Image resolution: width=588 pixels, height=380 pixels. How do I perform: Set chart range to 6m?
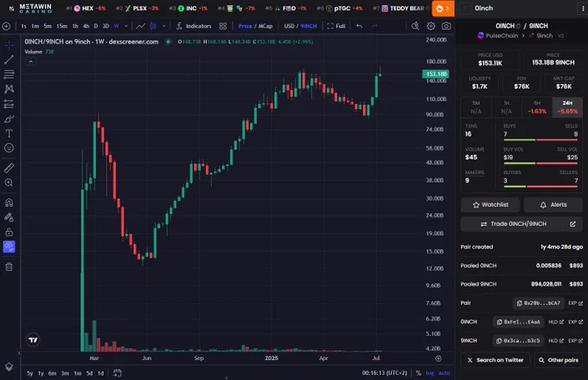point(52,373)
